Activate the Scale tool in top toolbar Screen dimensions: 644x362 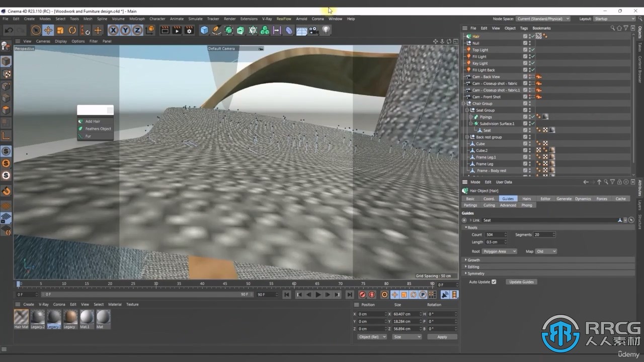click(60, 30)
